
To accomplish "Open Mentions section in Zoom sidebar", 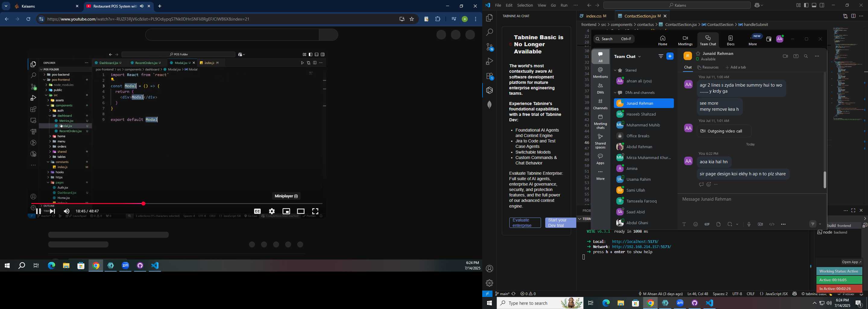I will pyautogui.click(x=600, y=72).
